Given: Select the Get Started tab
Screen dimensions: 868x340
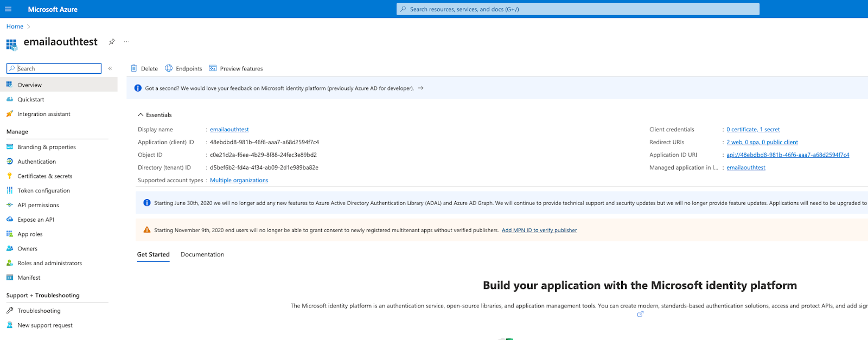Looking at the screenshot, I should tap(154, 254).
